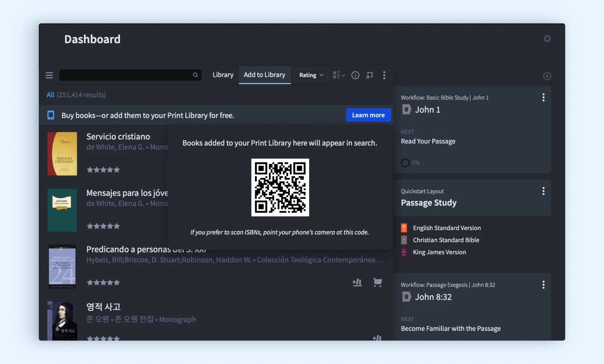Click the magnifier search icon
Screen dimensions: 604x364
pos(195,75)
